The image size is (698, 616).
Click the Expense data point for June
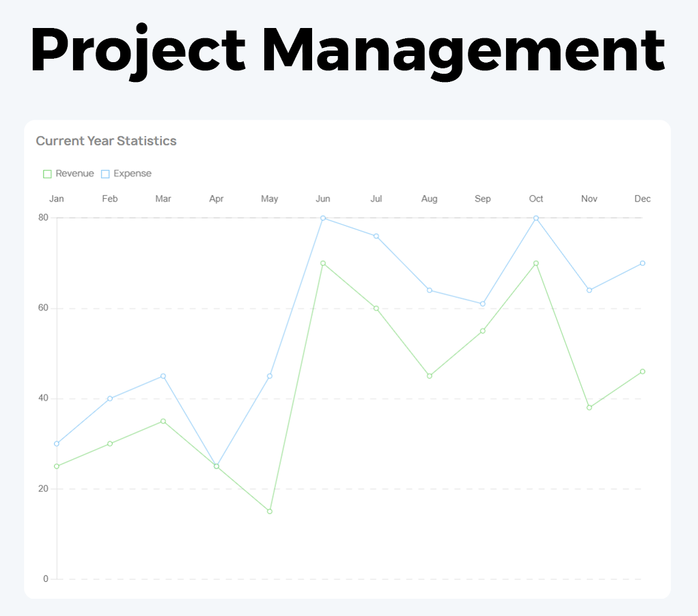323,218
